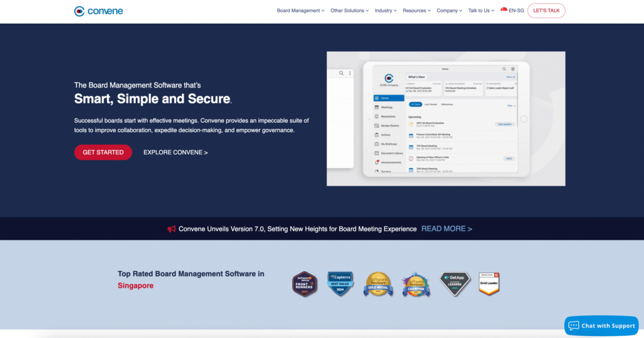Open the Board Management dropdown menu
Viewport: 644px width, 338px height.
click(x=301, y=11)
